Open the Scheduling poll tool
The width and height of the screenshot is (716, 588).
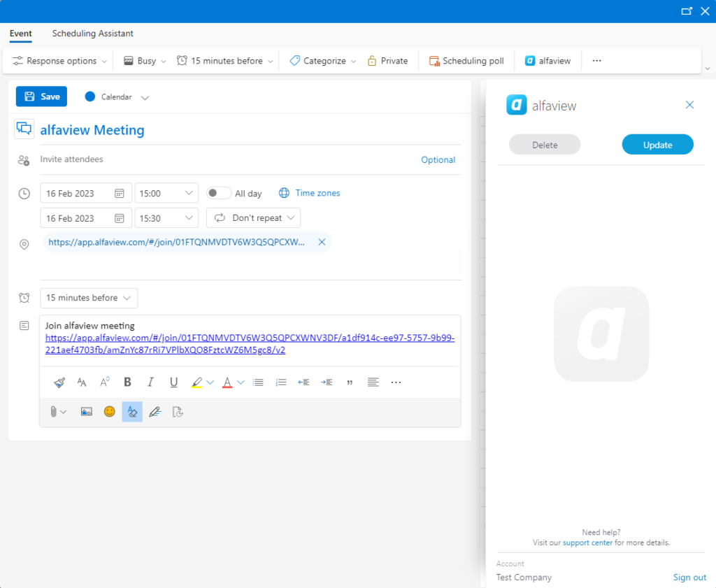466,61
